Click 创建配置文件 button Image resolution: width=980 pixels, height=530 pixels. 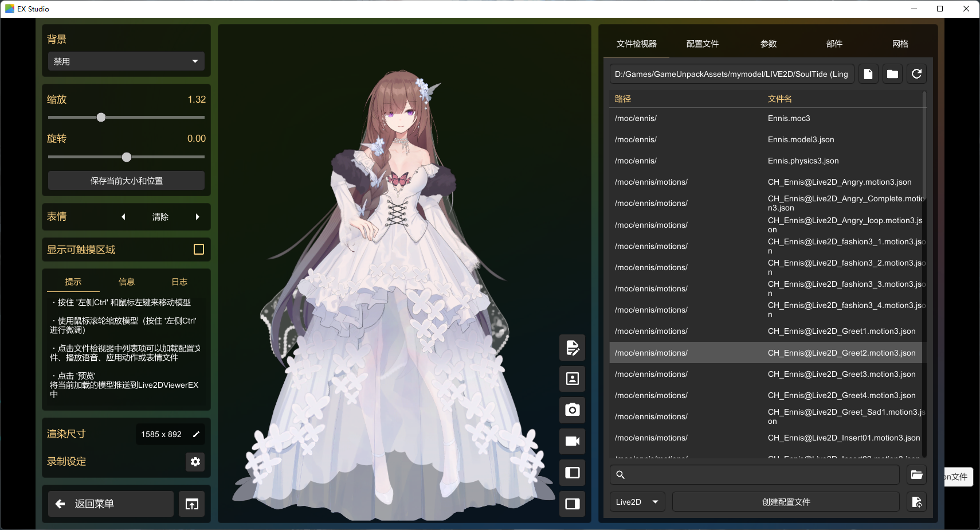pyautogui.click(x=786, y=502)
